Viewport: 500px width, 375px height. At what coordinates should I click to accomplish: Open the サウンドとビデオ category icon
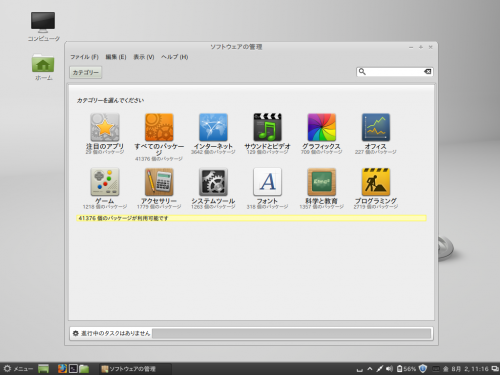click(x=267, y=127)
